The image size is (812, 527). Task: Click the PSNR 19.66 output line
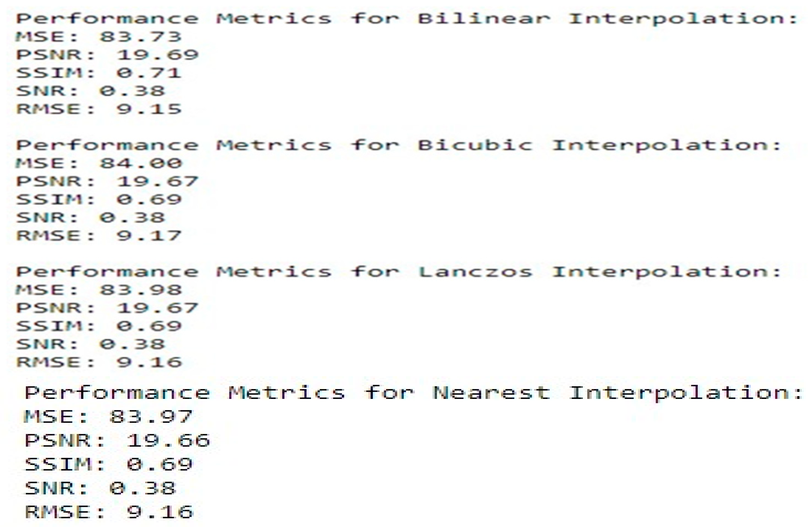(117, 440)
